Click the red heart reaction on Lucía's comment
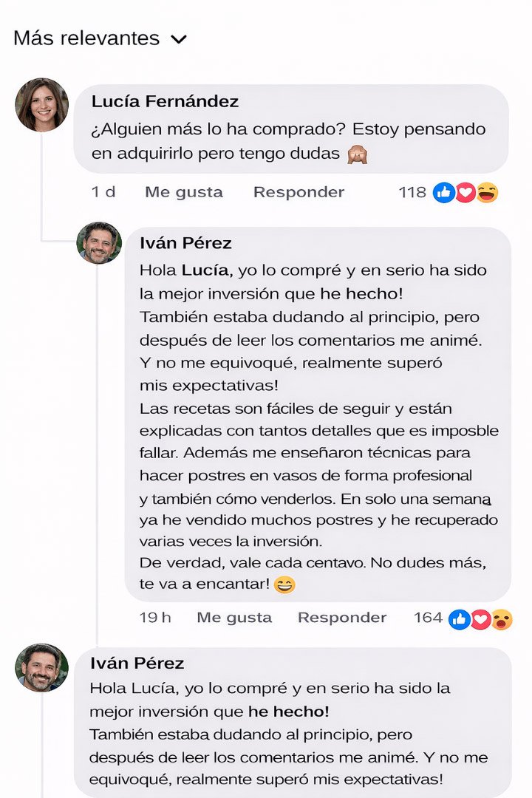This screenshot has height=798, width=532. tap(465, 193)
